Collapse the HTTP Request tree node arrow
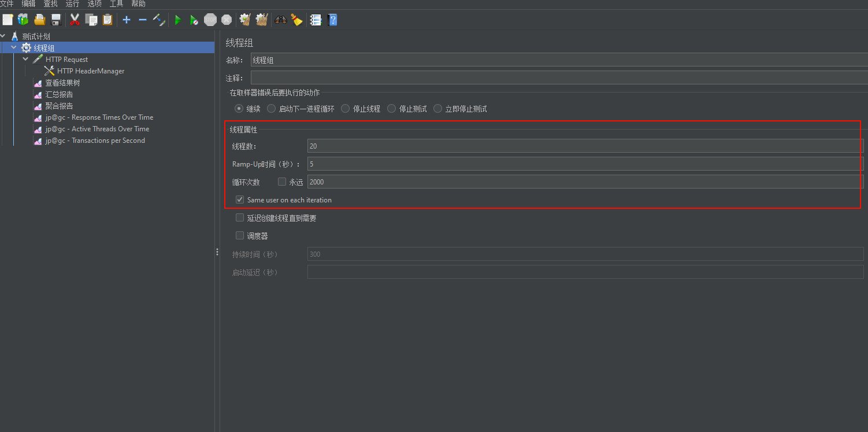The height and width of the screenshot is (432, 868). (25, 59)
